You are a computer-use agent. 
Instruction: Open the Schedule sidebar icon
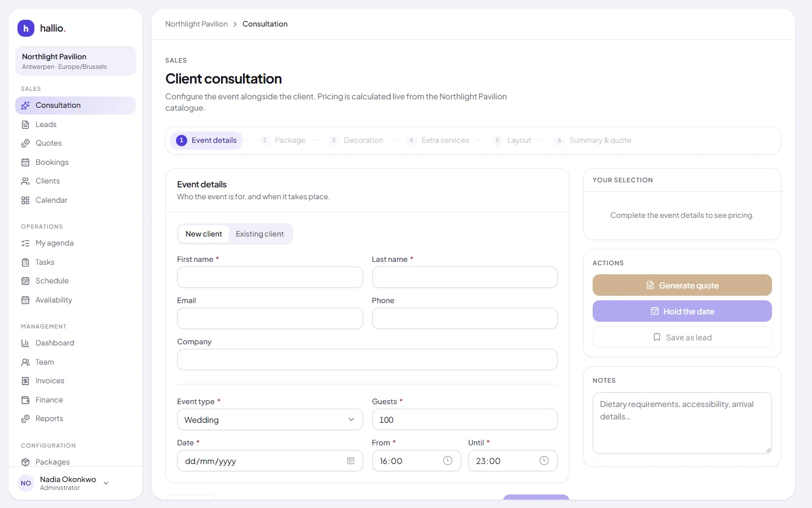(25, 281)
